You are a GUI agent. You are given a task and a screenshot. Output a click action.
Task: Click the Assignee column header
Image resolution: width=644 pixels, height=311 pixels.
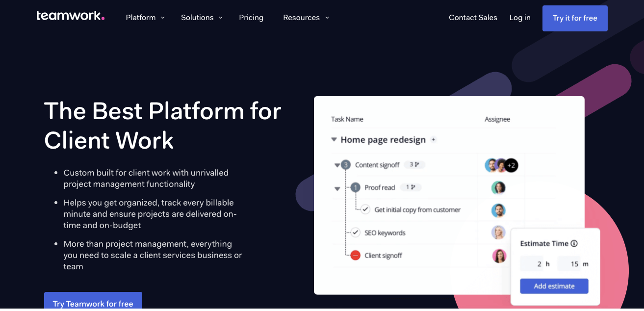497,119
